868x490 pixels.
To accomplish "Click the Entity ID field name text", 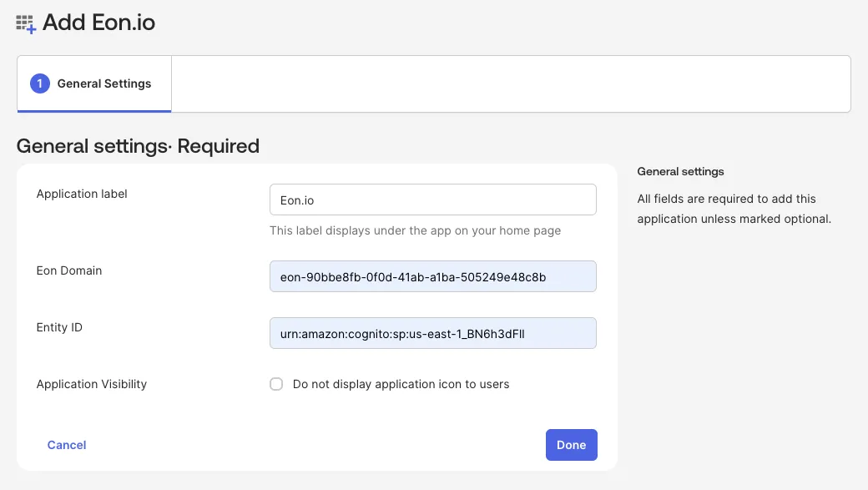I will (59, 327).
